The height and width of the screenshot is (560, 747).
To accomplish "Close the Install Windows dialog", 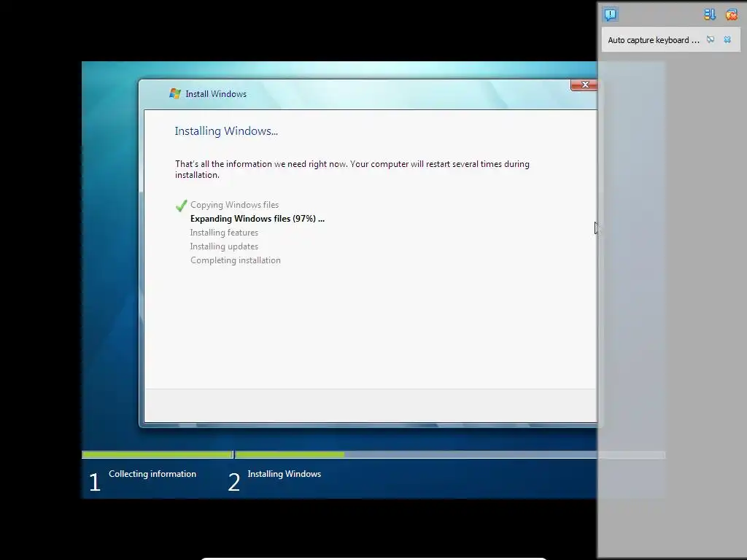I will pyautogui.click(x=585, y=85).
